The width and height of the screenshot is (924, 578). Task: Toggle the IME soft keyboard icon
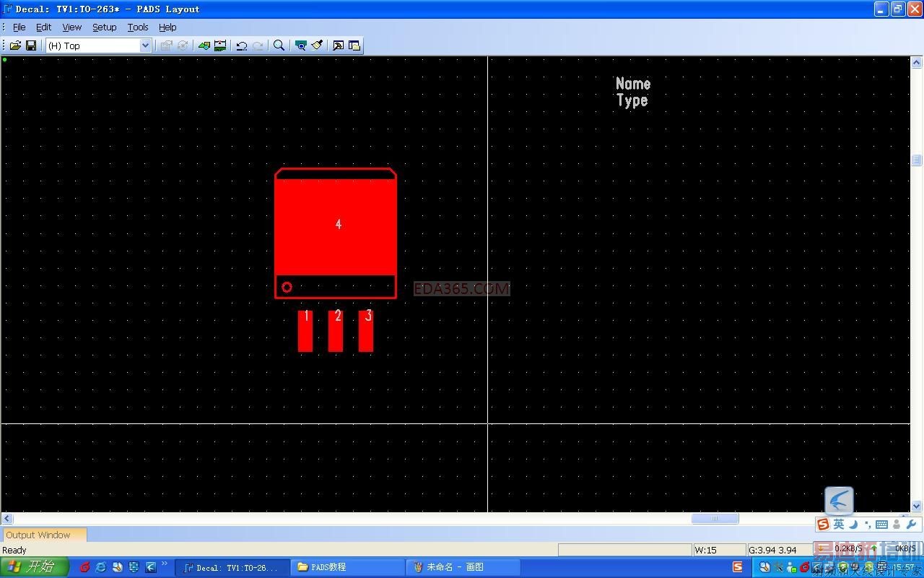point(881,525)
